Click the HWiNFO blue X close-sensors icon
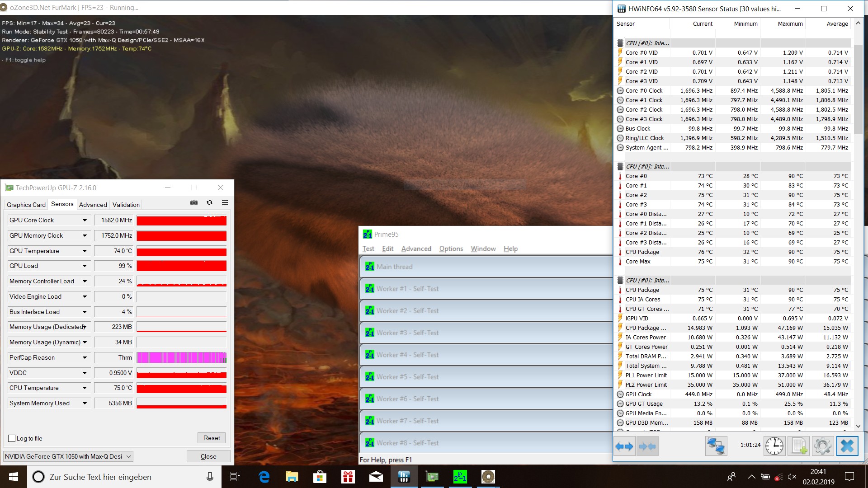Viewport: 868px width, 488px height. pyautogui.click(x=847, y=446)
